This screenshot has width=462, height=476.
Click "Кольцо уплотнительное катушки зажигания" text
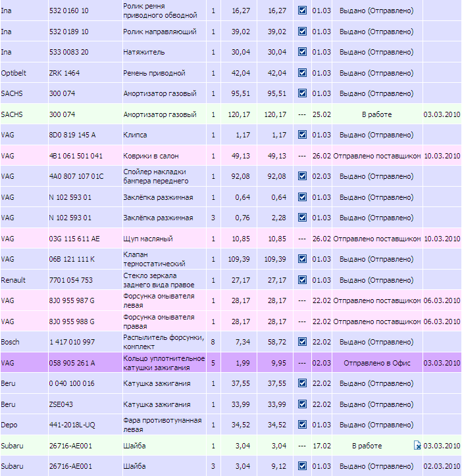164,363
